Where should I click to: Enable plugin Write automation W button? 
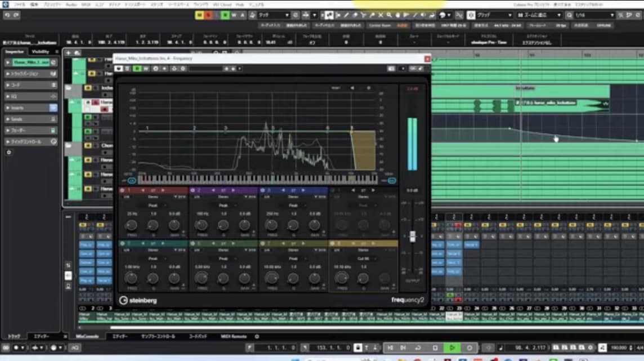(x=146, y=69)
